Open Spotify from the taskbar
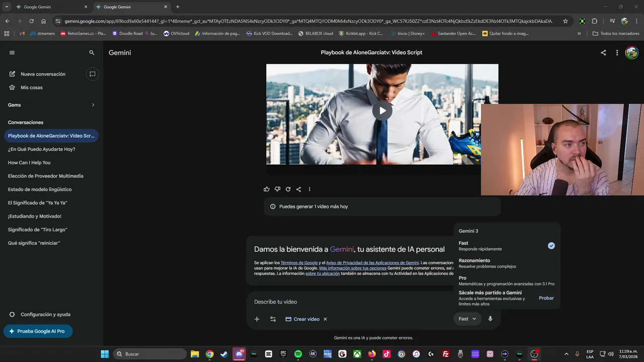The height and width of the screenshot is (362, 644). tap(298, 354)
